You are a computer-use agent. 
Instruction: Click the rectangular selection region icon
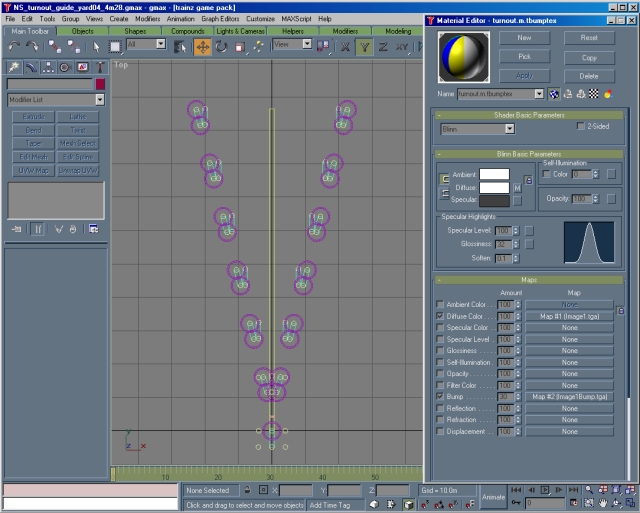[116, 47]
